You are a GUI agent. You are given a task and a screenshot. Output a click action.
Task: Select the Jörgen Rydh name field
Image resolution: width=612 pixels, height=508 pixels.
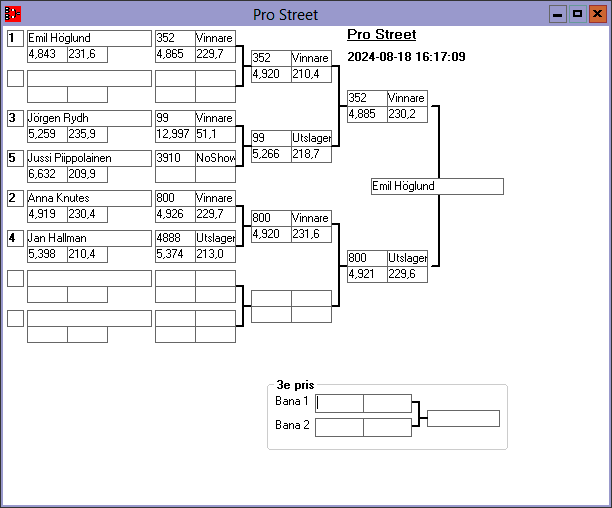coord(88,118)
